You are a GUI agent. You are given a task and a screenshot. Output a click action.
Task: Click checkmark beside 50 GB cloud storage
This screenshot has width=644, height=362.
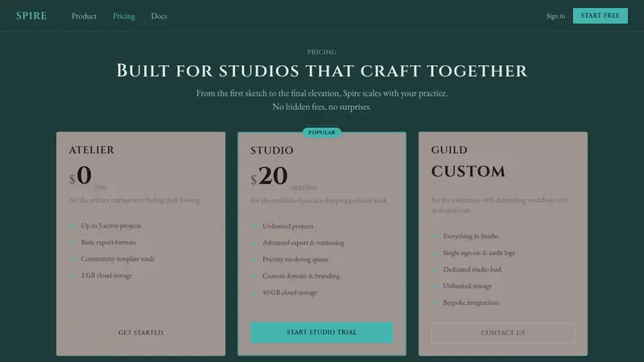[254, 293]
